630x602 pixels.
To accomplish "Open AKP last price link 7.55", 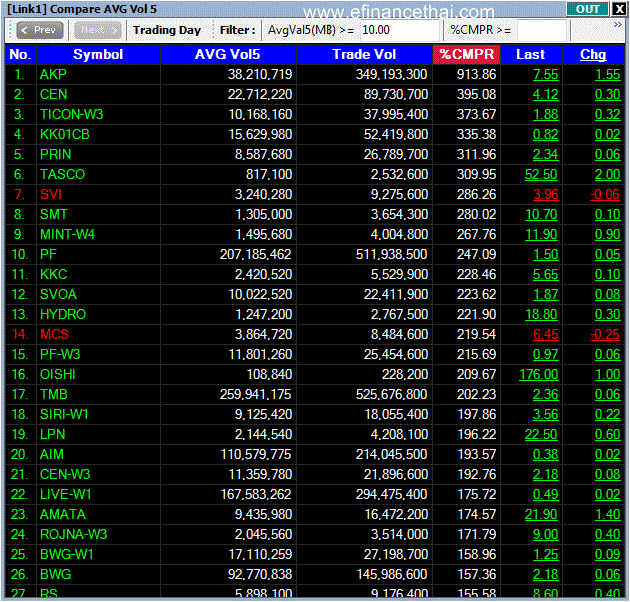I will (x=546, y=74).
